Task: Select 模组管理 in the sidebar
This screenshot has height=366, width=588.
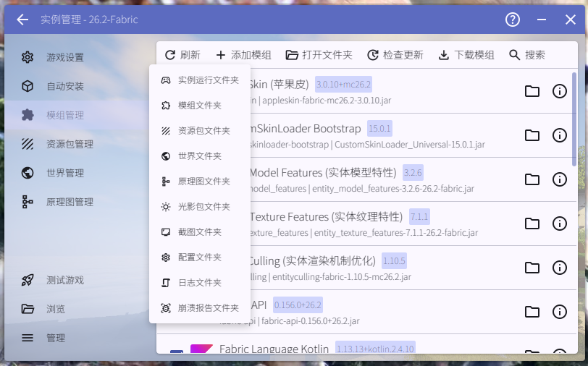Action: [x=77, y=115]
